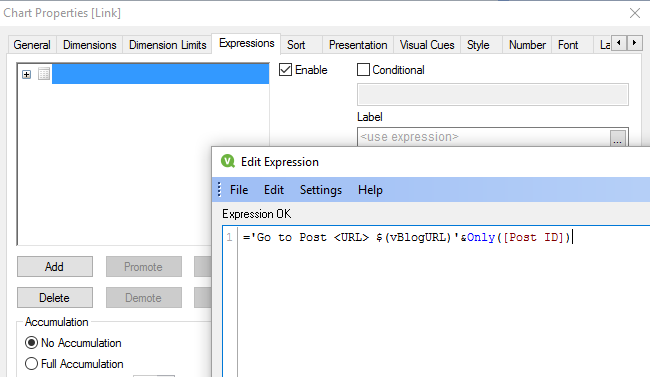Image resolution: width=650 pixels, height=377 pixels.
Task: Click the Only function in the expression
Action: 481,238
